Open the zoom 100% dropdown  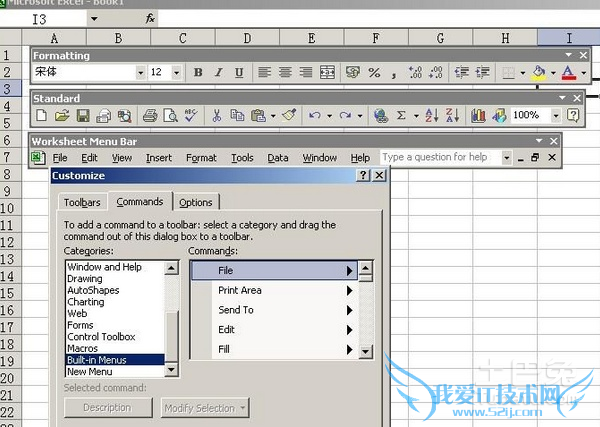pyautogui.click(x=556, y=115)
